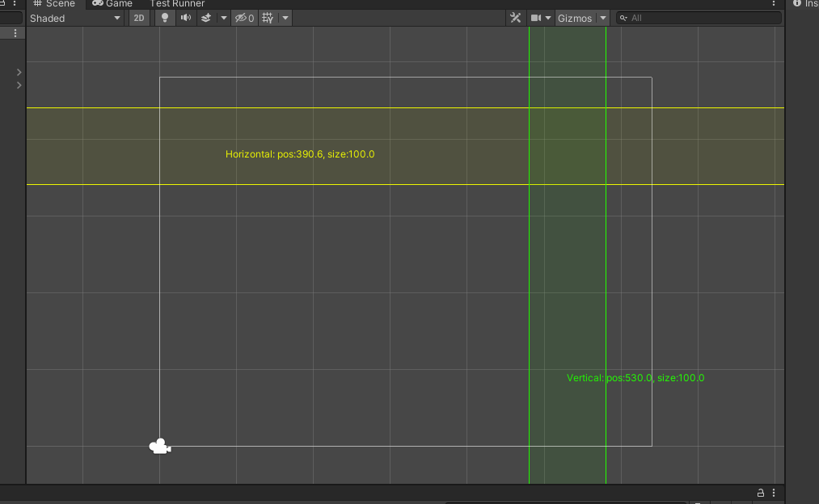
Task: Open the Test Runner tab
Action: pos(177,4)
